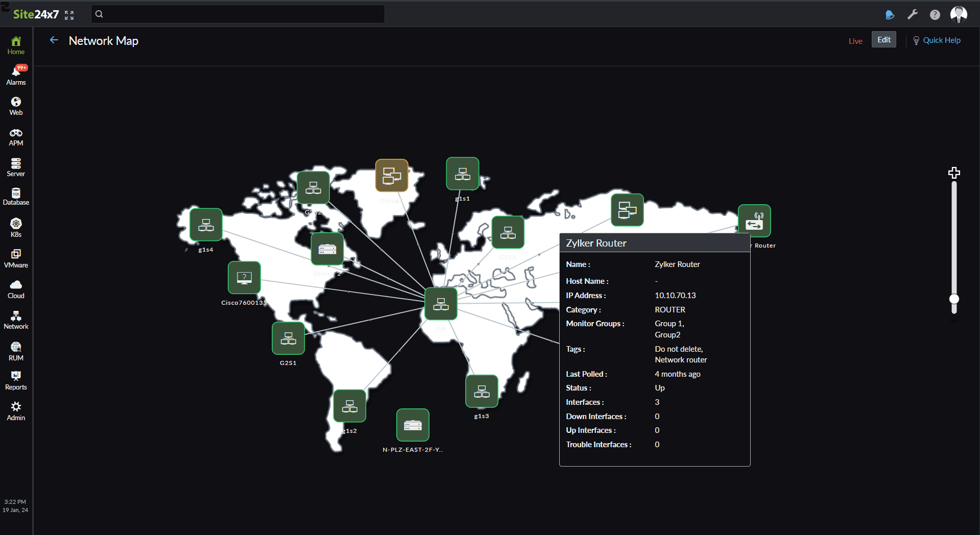Open the Server monitoring section
The height and width of the screenshot is (535, 980).
coord(16,167)
